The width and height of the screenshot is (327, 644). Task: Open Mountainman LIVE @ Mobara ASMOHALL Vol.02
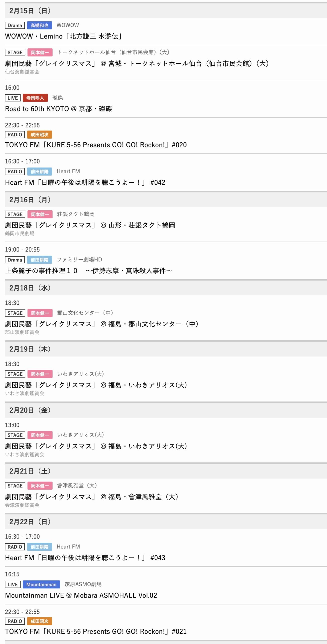(x=81, y=595)
